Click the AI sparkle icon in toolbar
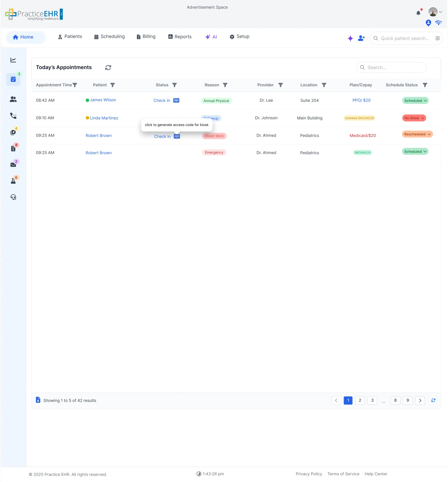Screen dimensions: 448x482 [350, 38]
